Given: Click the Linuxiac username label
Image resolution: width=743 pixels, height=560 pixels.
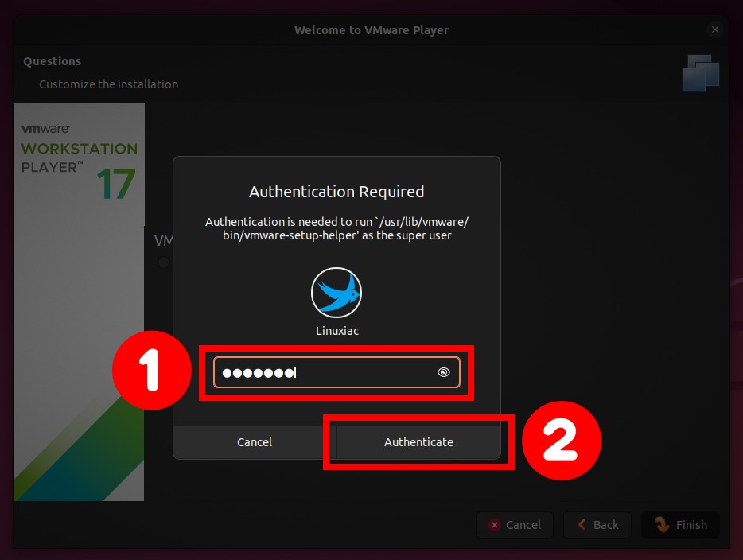Looking at the screenshot, I should point(337,331).
